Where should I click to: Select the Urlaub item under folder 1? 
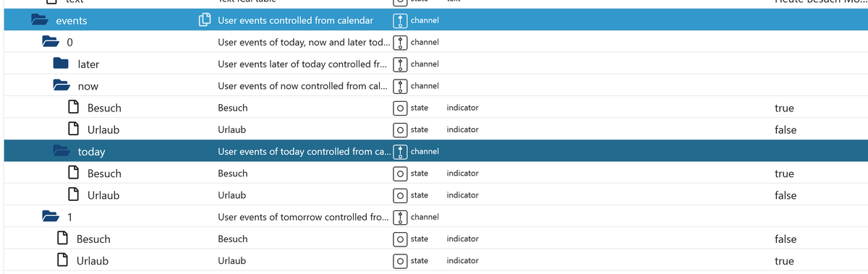[x=93, y=261]
